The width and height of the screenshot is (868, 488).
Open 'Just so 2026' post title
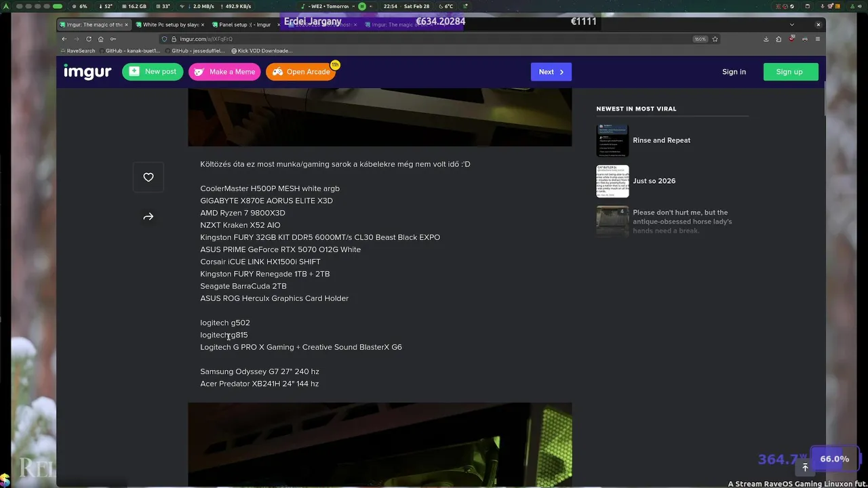coord(654,181)
